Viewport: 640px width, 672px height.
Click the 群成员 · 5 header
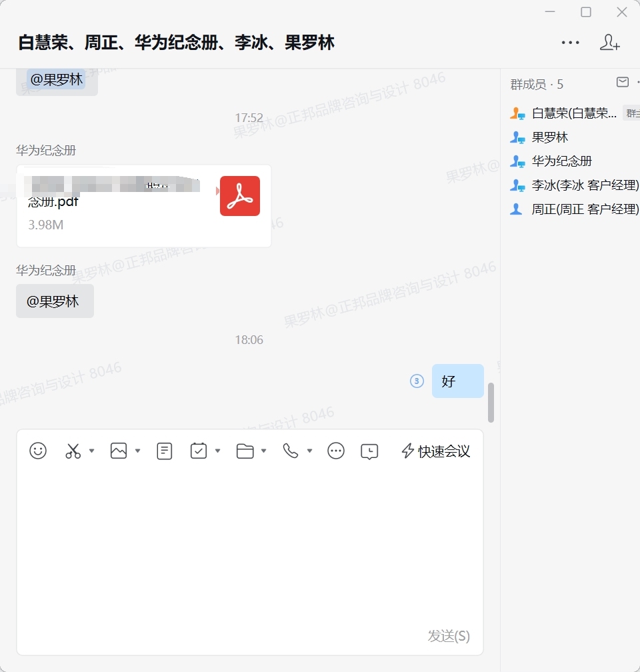536,85
